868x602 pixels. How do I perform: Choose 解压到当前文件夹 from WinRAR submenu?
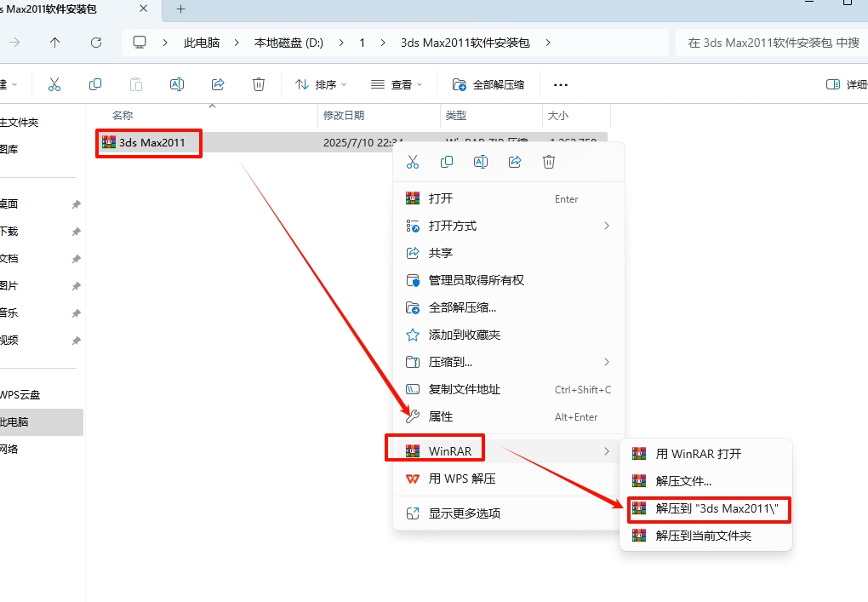703,536
